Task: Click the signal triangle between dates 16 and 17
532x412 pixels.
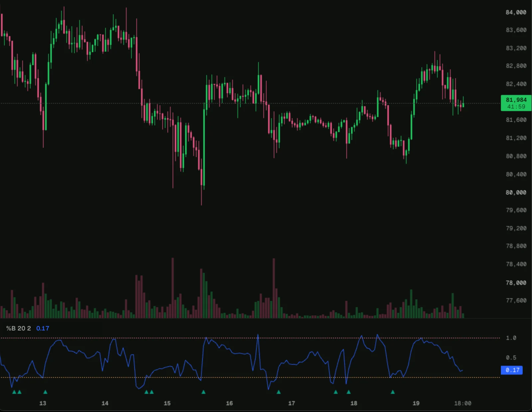Action: point(279,392)
